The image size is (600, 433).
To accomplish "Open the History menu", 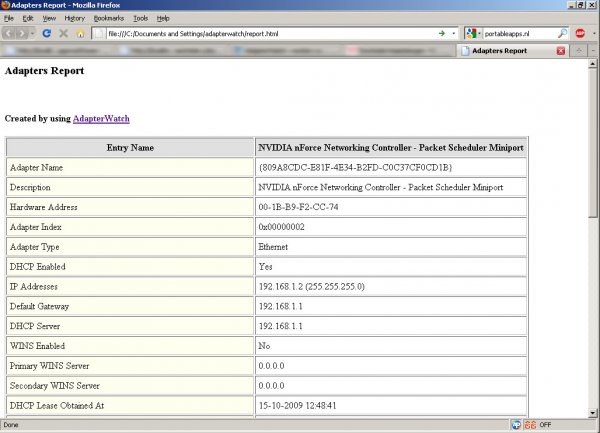I will 74,18.
